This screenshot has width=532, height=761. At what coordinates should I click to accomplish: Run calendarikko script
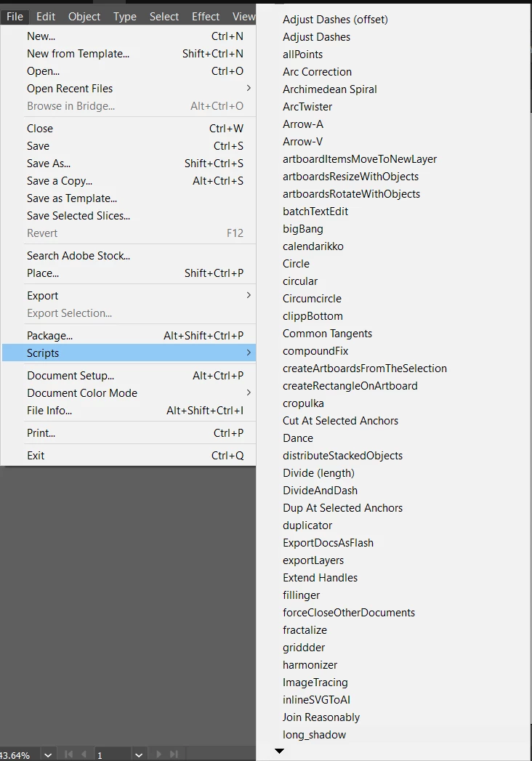coord(313,246)
